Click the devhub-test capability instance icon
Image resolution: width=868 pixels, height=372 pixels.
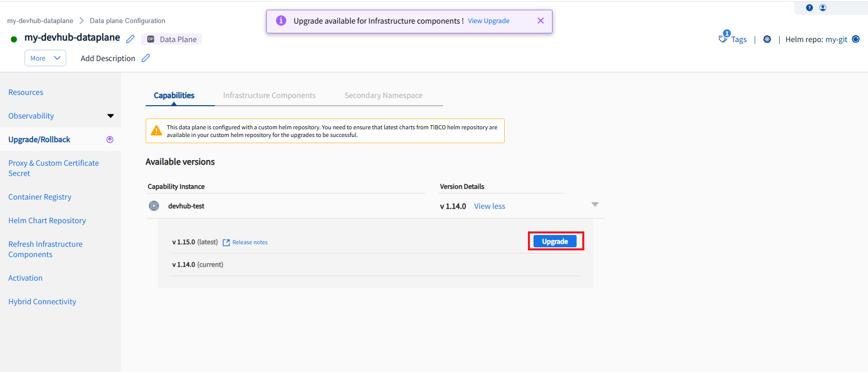click(x=154, y=206)
